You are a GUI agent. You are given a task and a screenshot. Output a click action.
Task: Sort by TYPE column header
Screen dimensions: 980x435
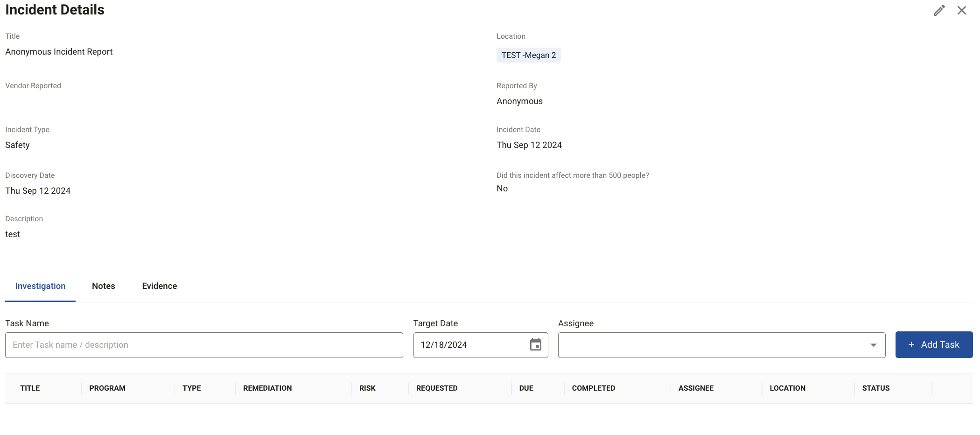click(192, 388)
